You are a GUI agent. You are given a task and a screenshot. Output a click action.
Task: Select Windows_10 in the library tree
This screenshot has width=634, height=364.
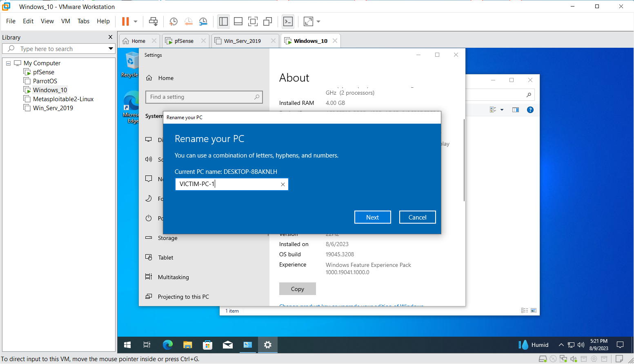click(50, 90)
